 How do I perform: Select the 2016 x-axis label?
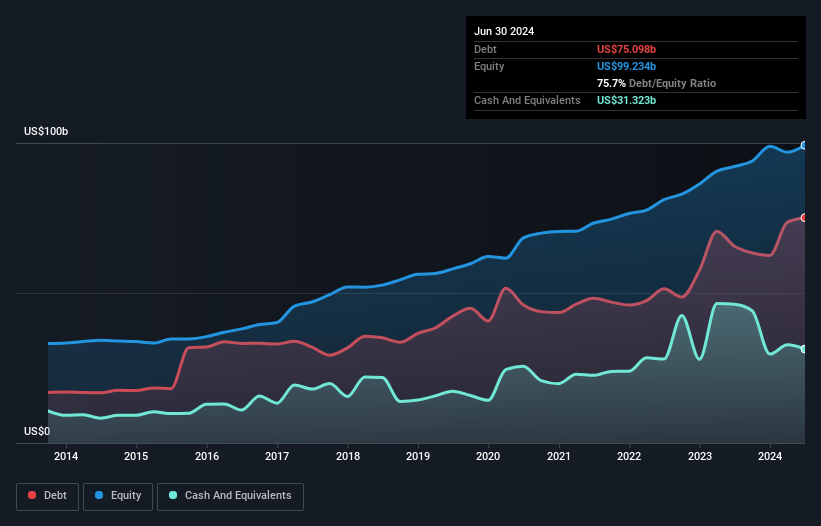(x=207, y=456)
